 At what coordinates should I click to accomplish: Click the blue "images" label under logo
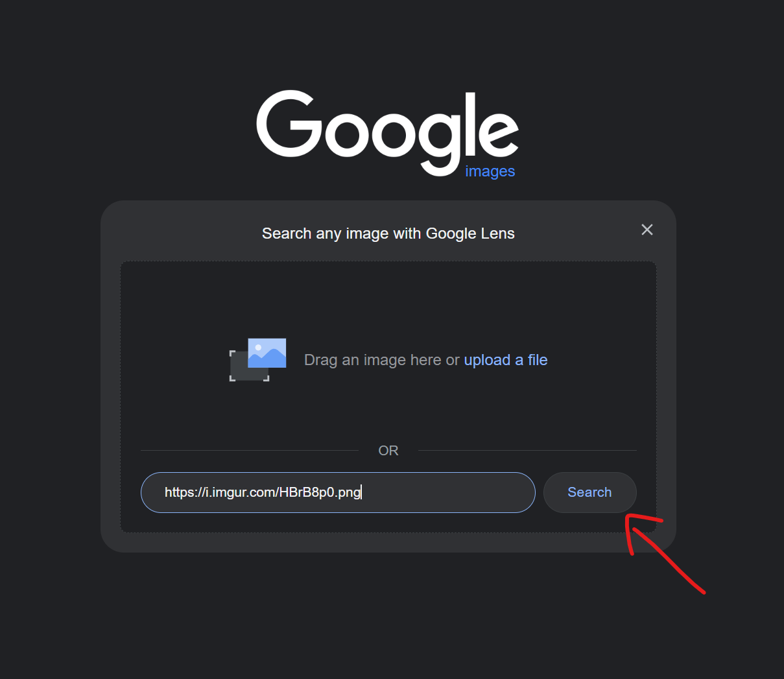coord(490,171)
